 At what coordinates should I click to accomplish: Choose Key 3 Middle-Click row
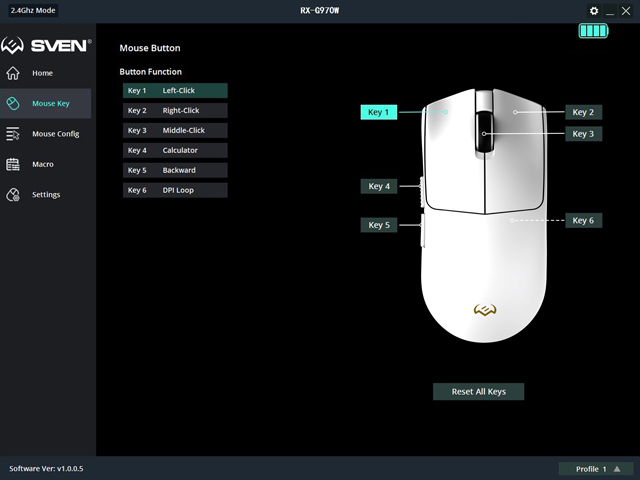pos(175,130)
